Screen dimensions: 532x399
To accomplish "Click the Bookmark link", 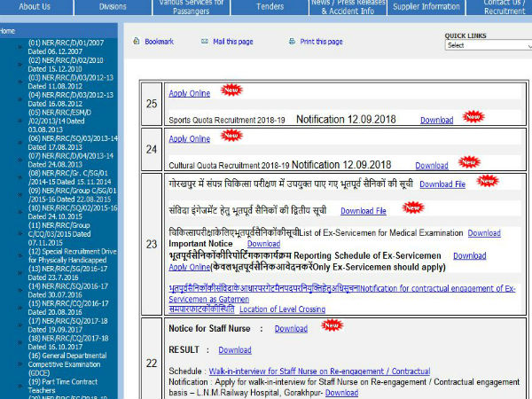I will [159, 42].
